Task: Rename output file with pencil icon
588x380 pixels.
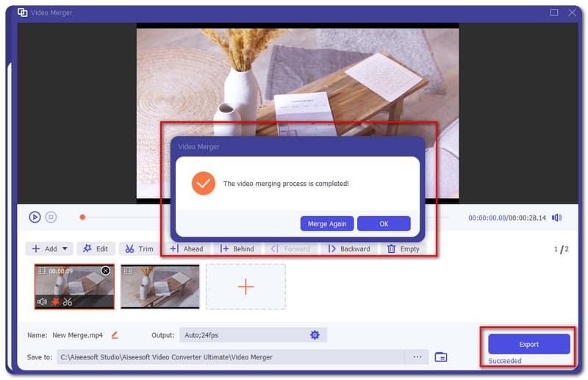Action: click(115, 335)
